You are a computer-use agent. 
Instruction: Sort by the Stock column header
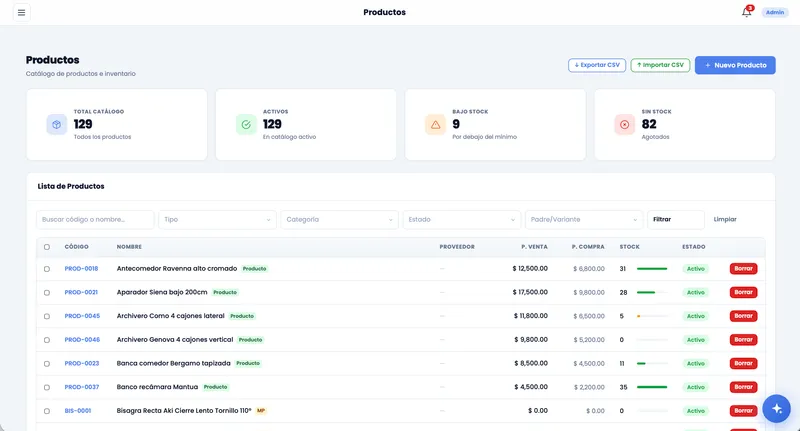tap(630, 247)
